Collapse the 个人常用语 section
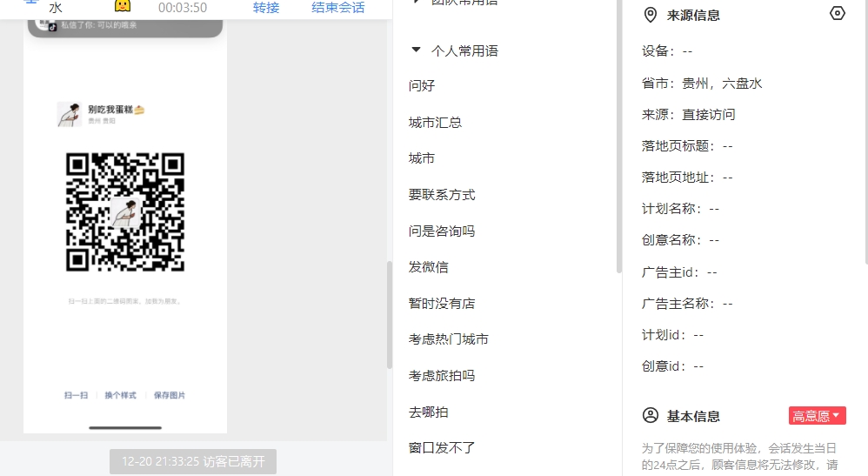This screenshot has height=476, width=868. [416, 50]
